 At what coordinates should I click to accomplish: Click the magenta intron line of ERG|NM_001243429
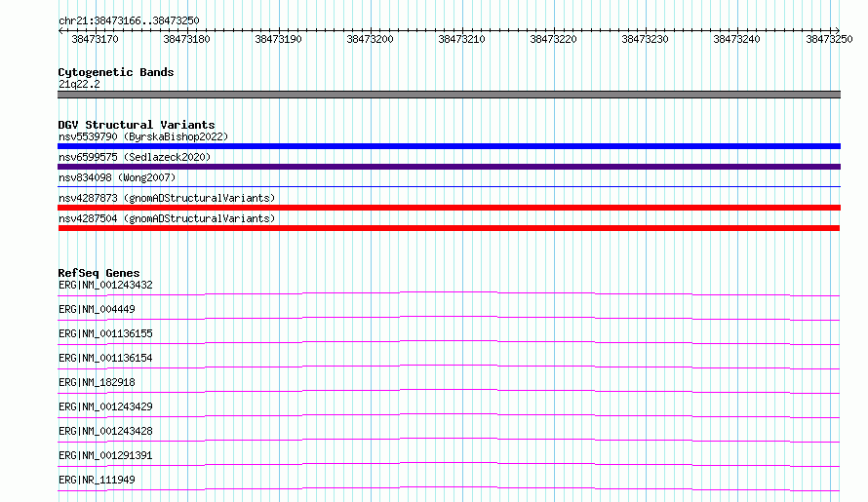[449, 414]
